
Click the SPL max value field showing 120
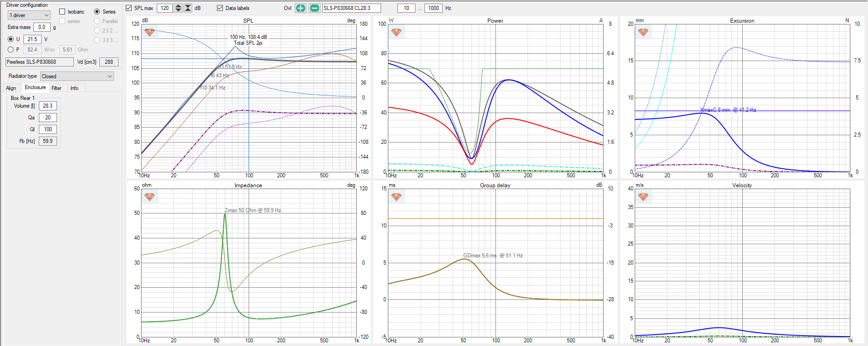pyautogui.click(x=165, y=8)
